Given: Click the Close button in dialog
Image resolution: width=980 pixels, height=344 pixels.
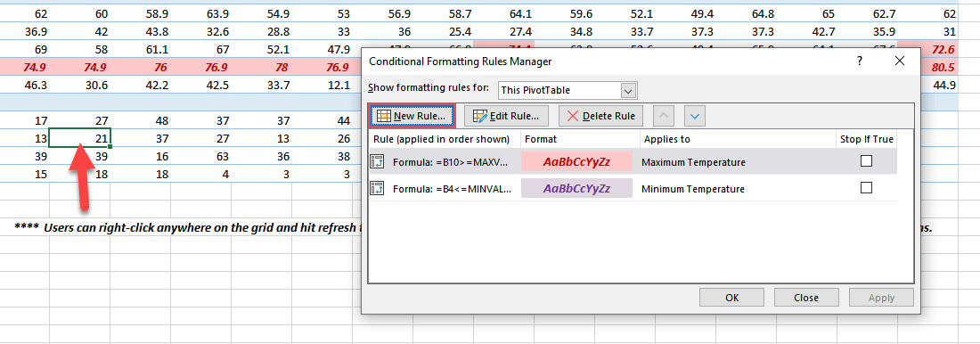Looking at the screenshot, I should [x=806, y=298].
